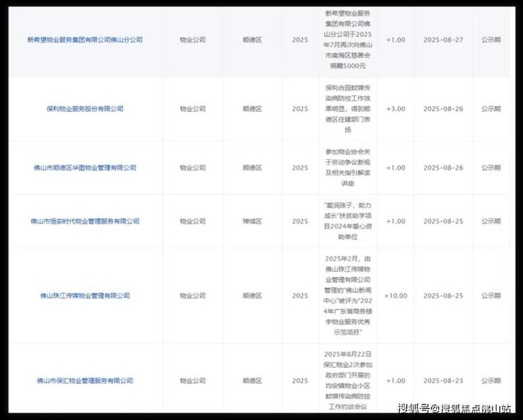523x420 pixels.
Task: Click 物业公司 type in 珠江传媒 row
Action: (x=192, y=296)
